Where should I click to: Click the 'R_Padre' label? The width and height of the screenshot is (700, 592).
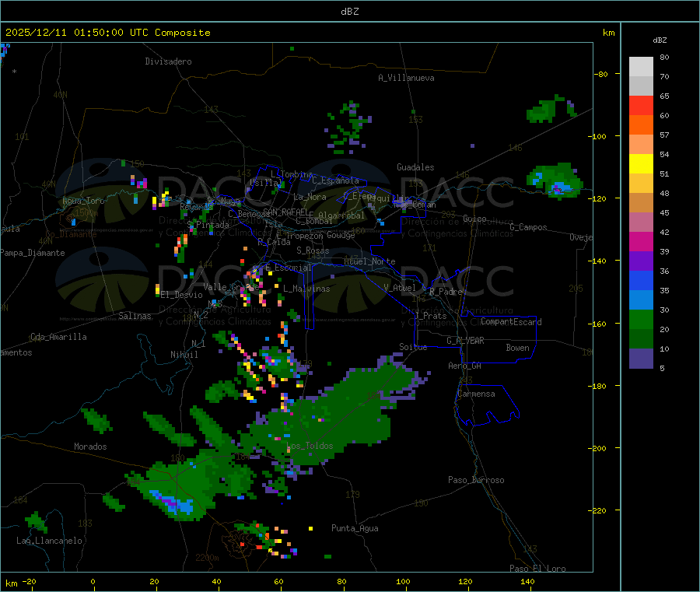446,292
